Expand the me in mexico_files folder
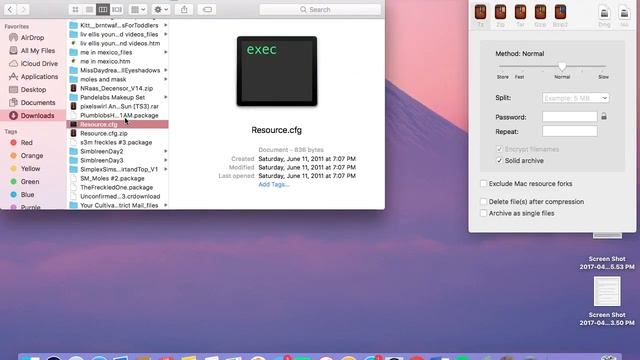Viewport: 640px width, 360px height. pyautogui.click(x=166, y=52)
